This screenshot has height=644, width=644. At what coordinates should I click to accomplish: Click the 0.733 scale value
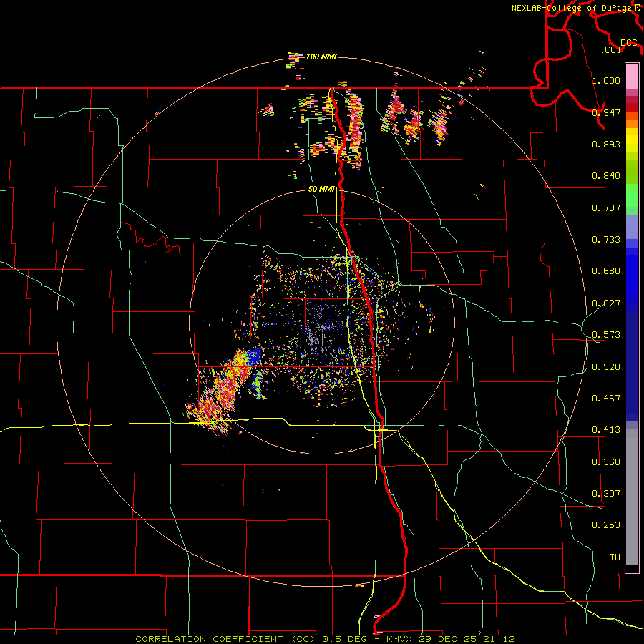click(x=606, y=240)
